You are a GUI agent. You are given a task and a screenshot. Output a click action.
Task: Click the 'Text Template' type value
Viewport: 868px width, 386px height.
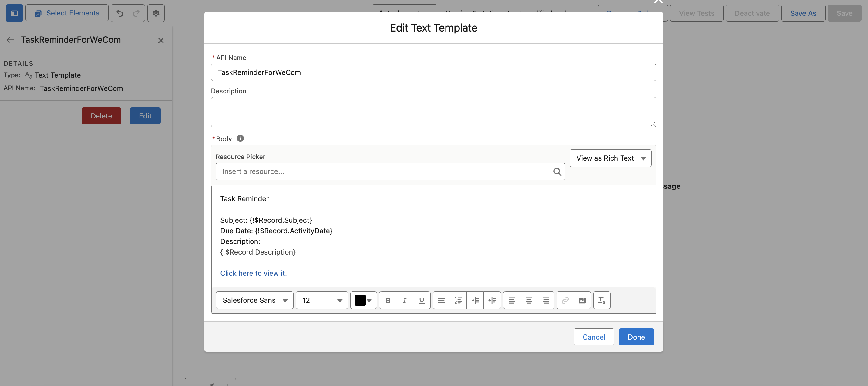58,75
